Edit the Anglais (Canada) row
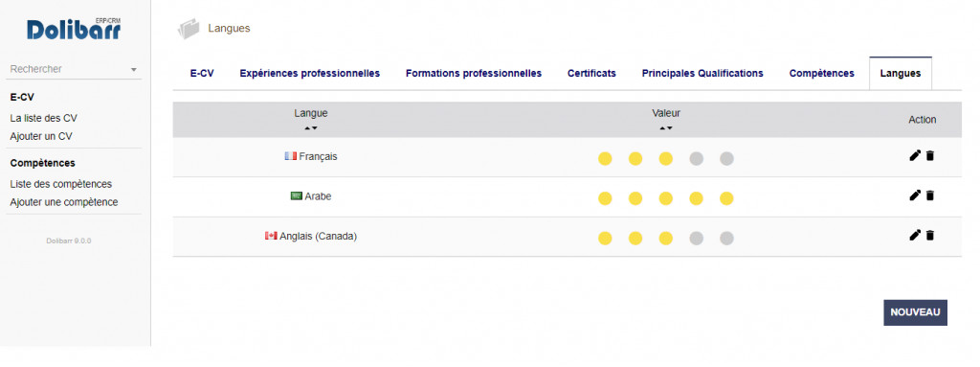Screen dimensions: 980x367 click(915, 235)
